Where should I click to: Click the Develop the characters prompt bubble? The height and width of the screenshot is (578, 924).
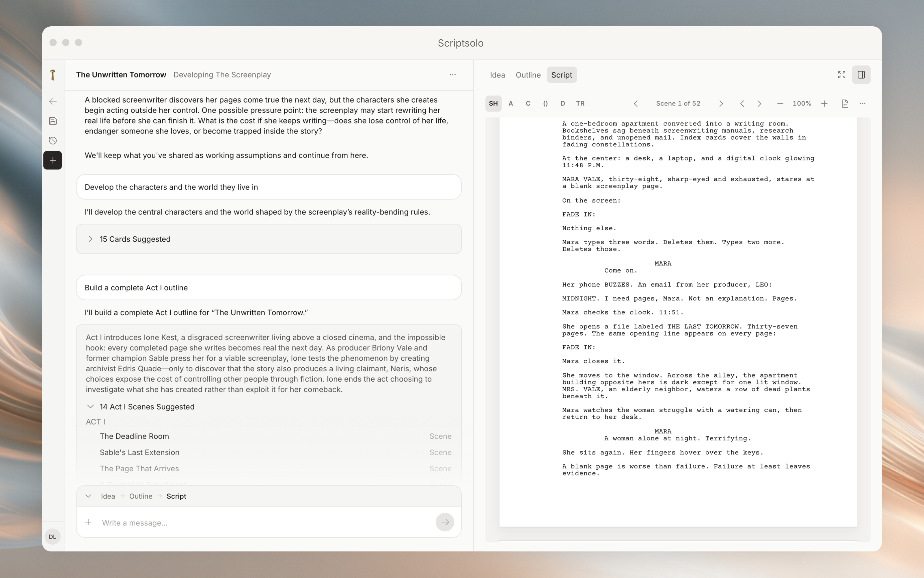tap(269, 187)
